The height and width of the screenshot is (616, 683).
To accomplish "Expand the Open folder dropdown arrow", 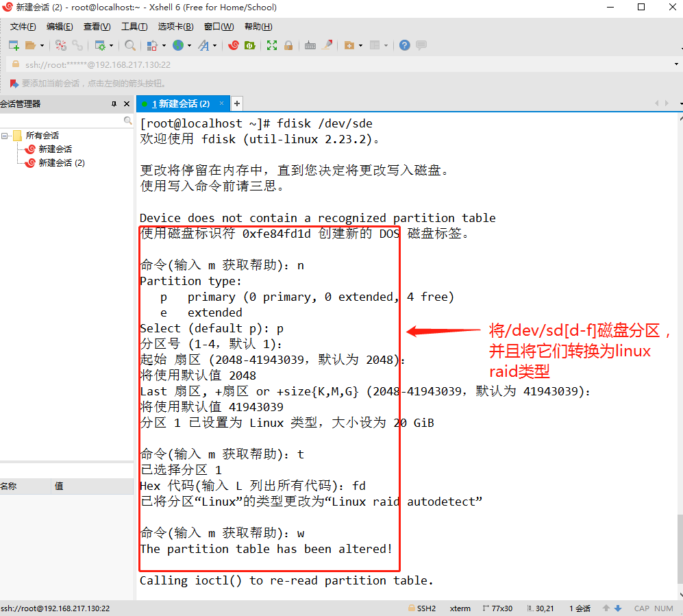I will click(42, 45).
